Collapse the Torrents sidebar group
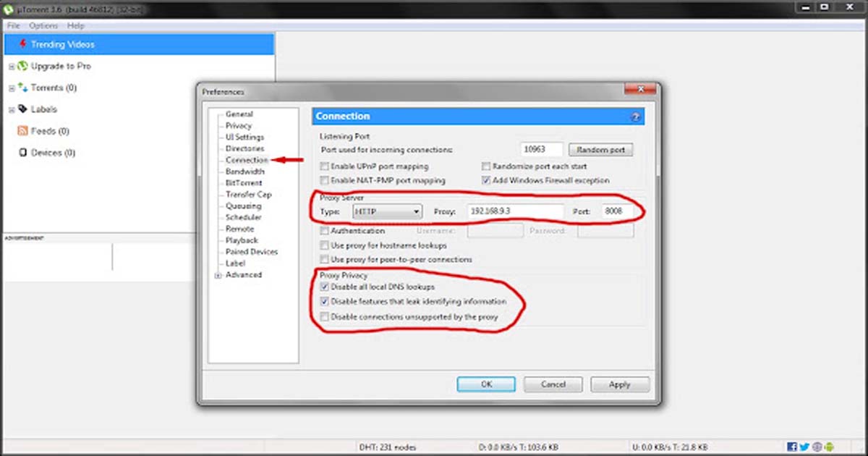Screen dimensions: 868x456 (x=10, y=88)
